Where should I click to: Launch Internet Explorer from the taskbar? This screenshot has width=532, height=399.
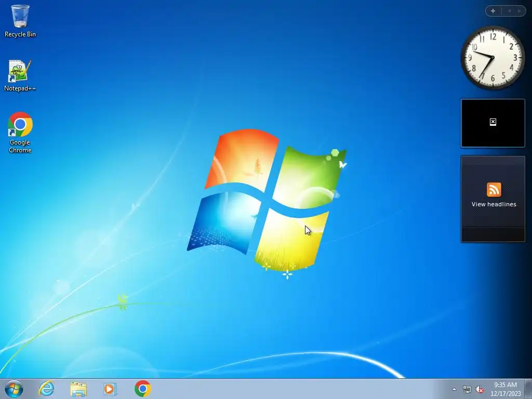[x=46, y=389]
